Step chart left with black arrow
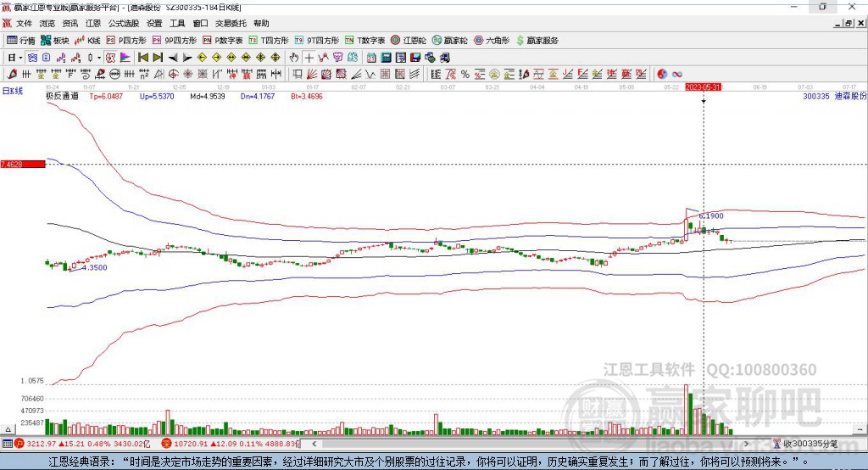Viewport: 868px width, 470px height. 173,58
